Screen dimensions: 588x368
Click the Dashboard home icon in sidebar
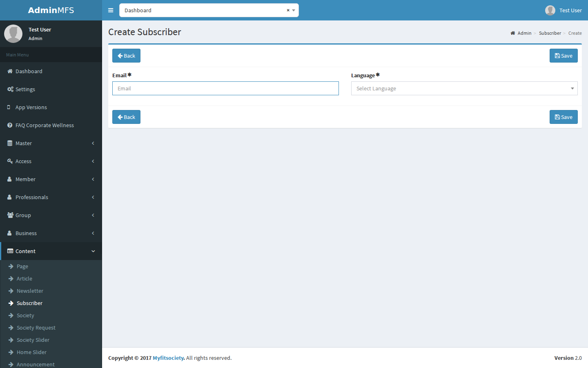[x=10, y=71]
